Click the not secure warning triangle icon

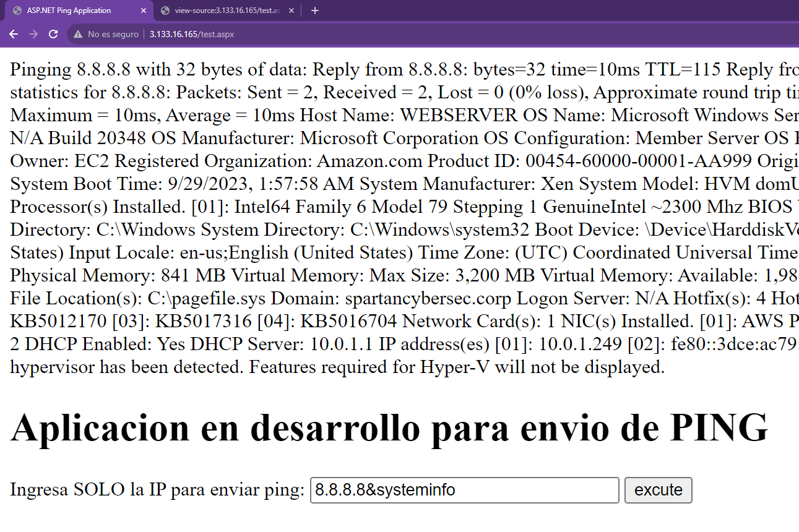[x=78, y=35]
